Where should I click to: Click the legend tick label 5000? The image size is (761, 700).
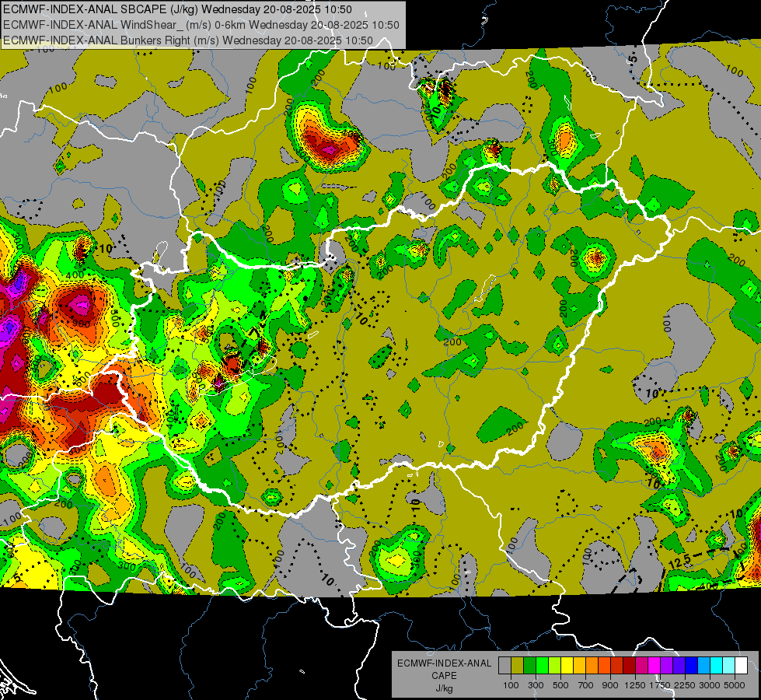735,685
